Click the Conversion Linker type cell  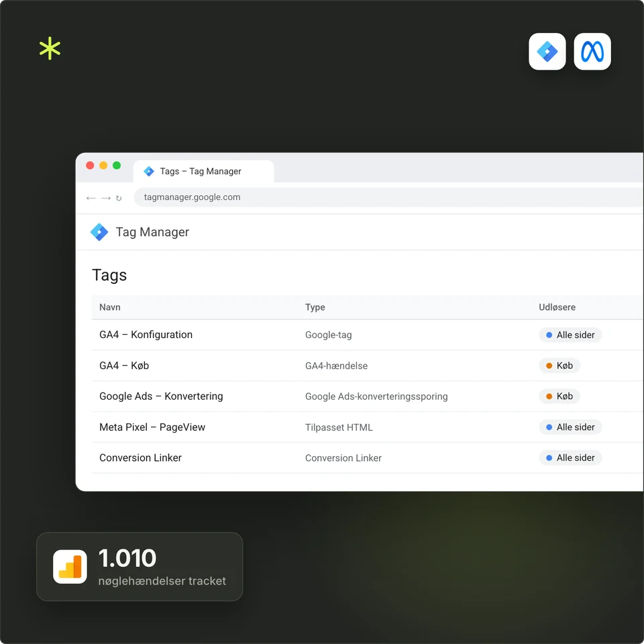[x=343, y=458]
